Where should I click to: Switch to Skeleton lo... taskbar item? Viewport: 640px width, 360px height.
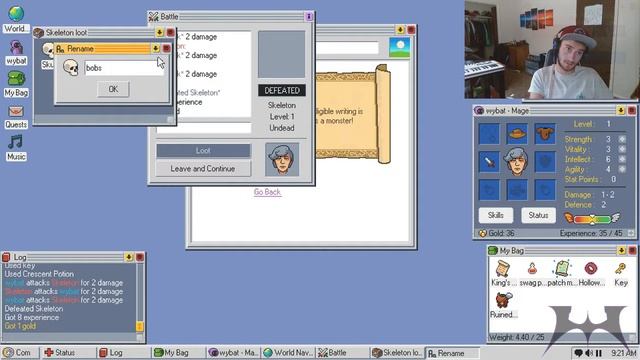[398, 353]
